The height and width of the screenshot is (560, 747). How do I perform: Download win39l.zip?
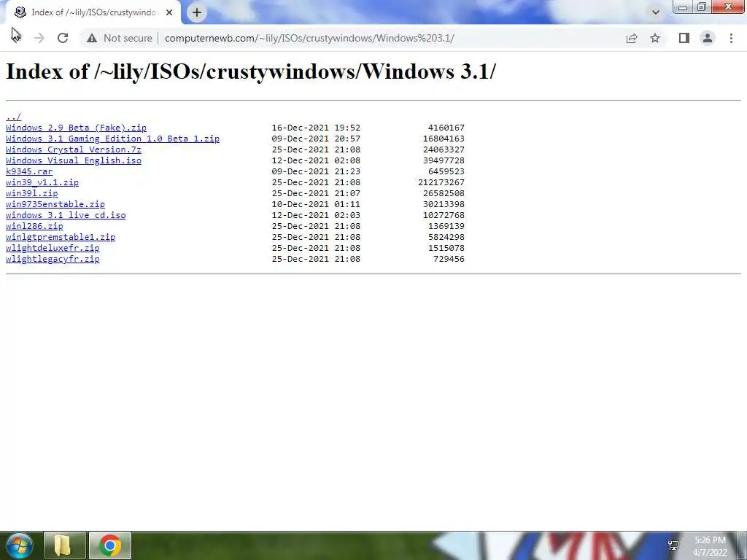(x=31, y=193)
